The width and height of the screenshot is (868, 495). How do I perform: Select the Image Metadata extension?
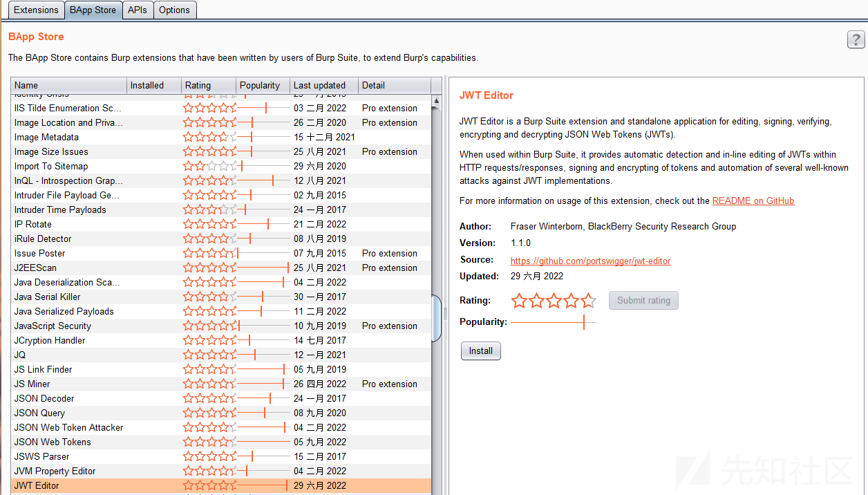(46, 137)
